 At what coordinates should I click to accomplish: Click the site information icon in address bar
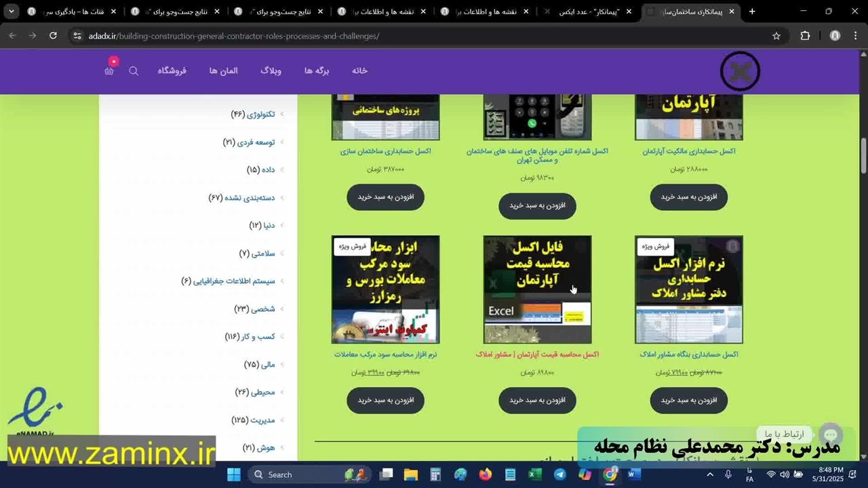pos(77,36)
